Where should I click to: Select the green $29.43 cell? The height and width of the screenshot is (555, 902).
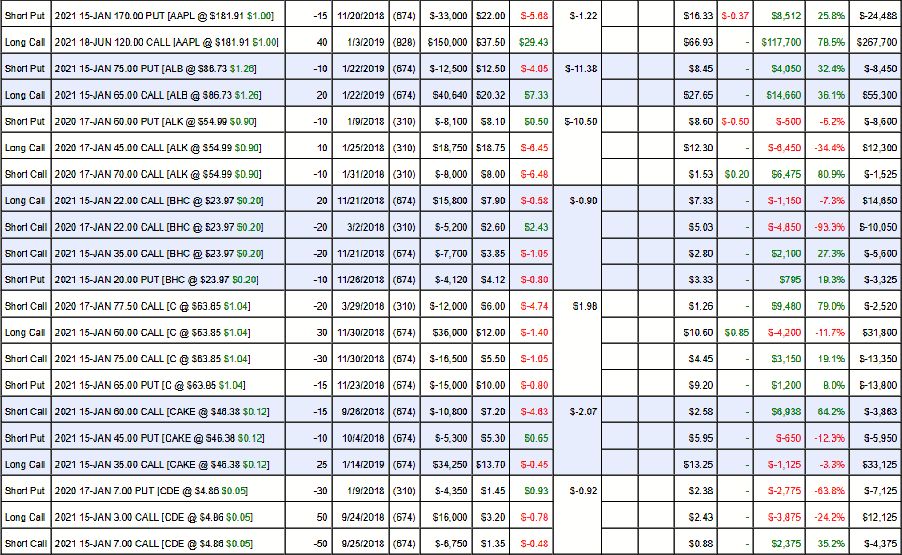point(534,42)
